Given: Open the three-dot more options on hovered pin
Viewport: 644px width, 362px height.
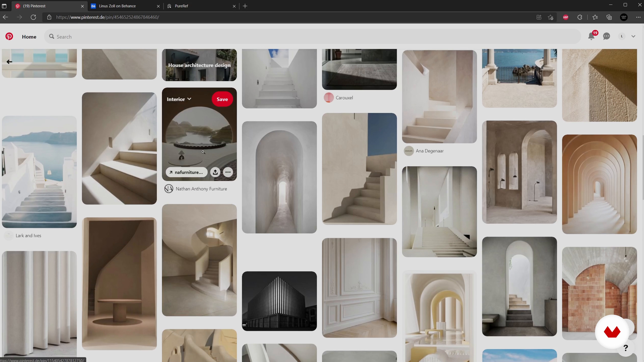Looking at the screenshot, I should 228,172.
